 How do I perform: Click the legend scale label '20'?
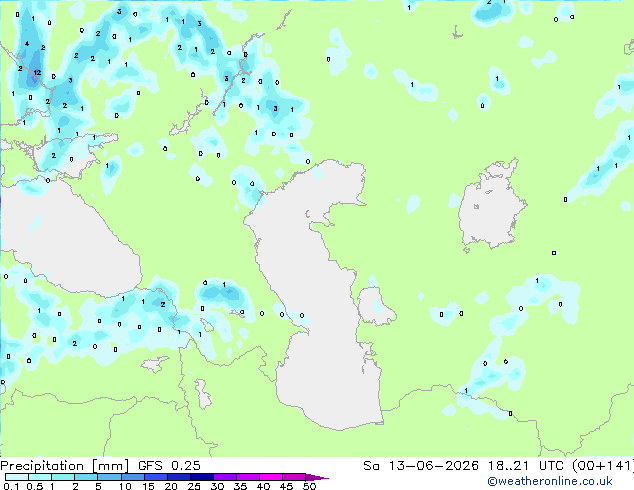click(171, 486)
